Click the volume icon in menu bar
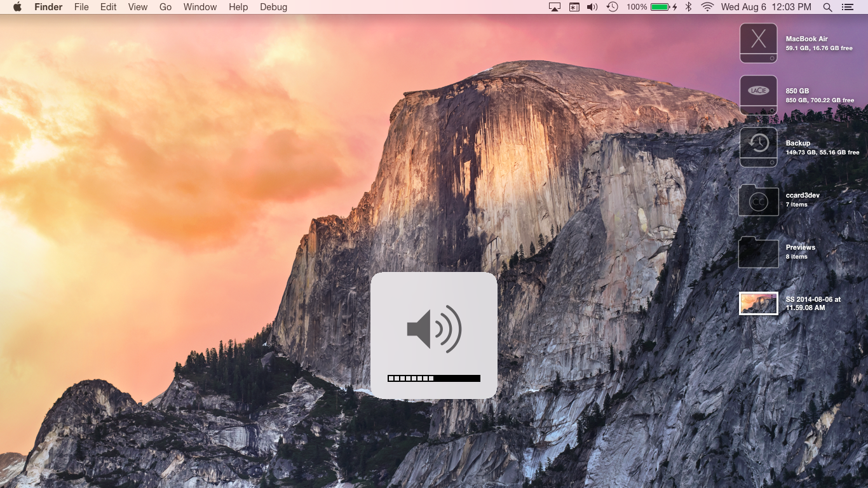Viewport: 868px width, 488px height. [x=592, y=7]
